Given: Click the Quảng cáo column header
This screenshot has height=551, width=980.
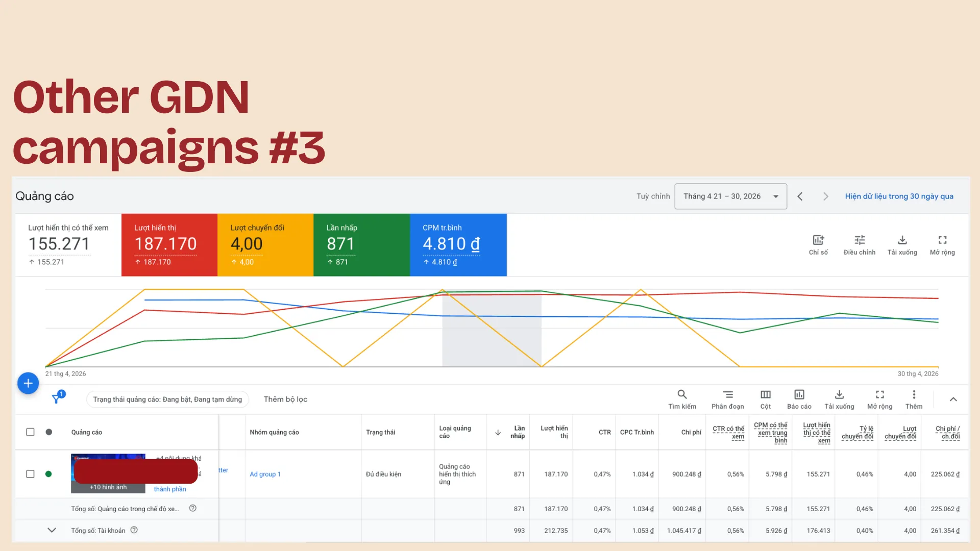Looking at the screenshot, I should click(x=86, y=433).
